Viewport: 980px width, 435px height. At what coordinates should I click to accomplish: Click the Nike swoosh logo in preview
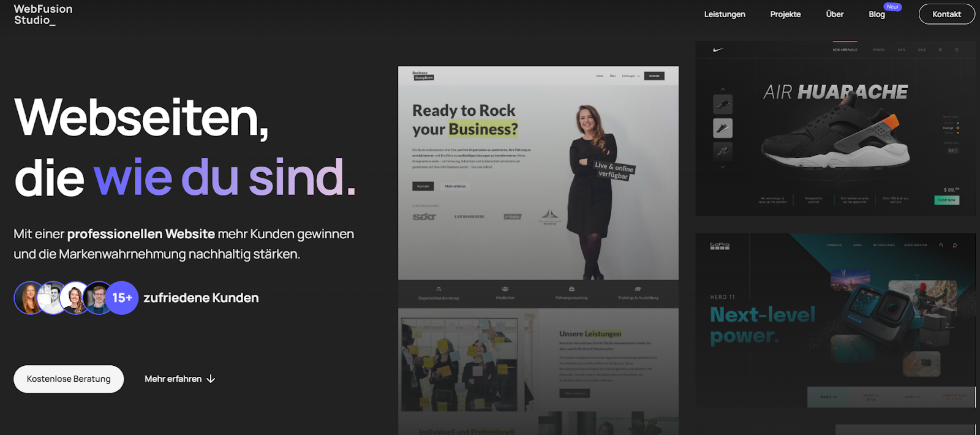[718, 50]
